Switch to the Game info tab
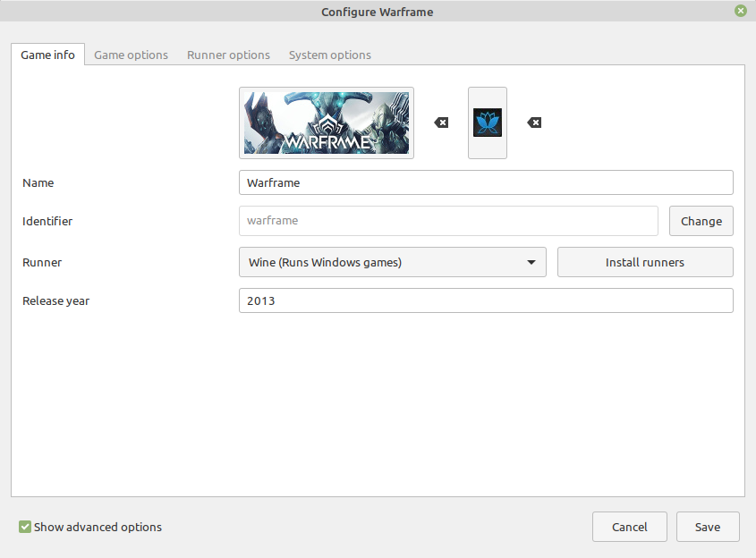Image resolution: width=756 pixels, height=558 pixels. pos(47,55)
